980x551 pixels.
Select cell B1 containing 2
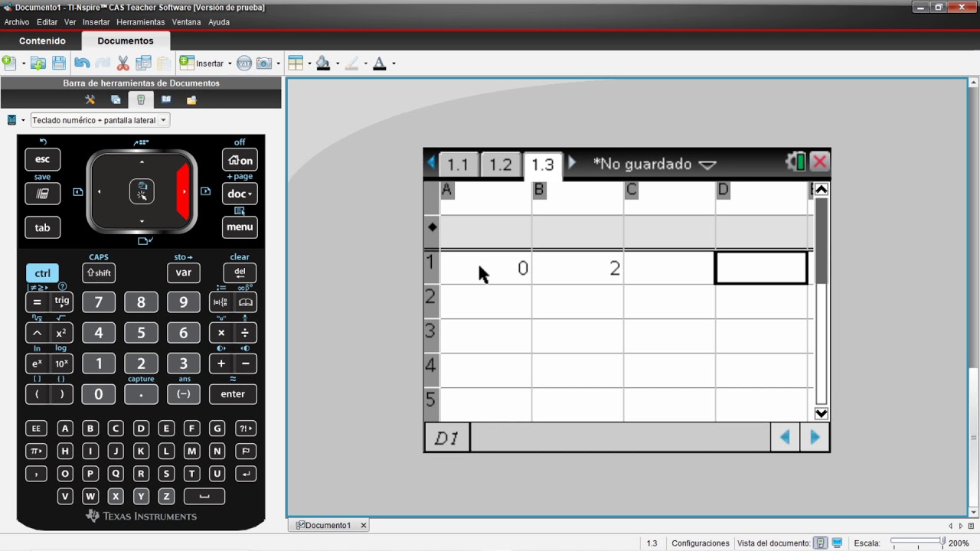click(x=577, y=268)
